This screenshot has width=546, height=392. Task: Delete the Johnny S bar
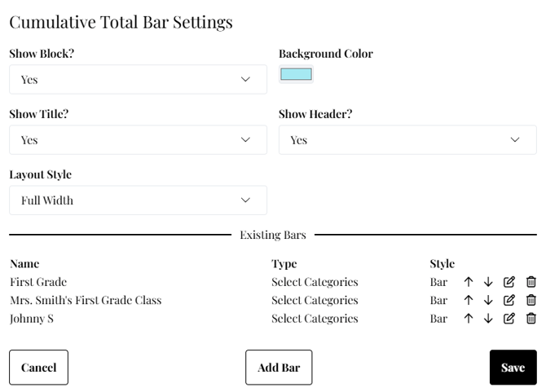tap(531, 318)
